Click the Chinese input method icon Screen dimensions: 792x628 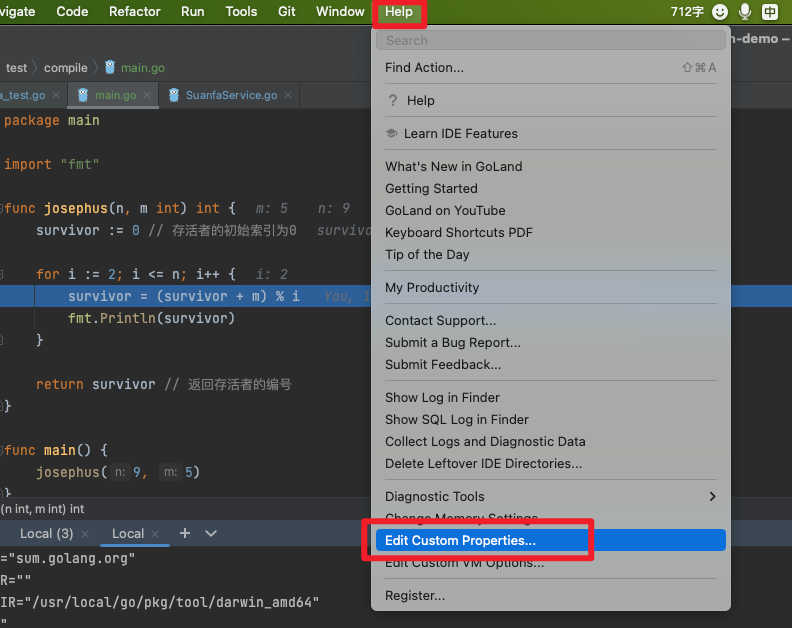pyautogui.click(x=770, y=12)
